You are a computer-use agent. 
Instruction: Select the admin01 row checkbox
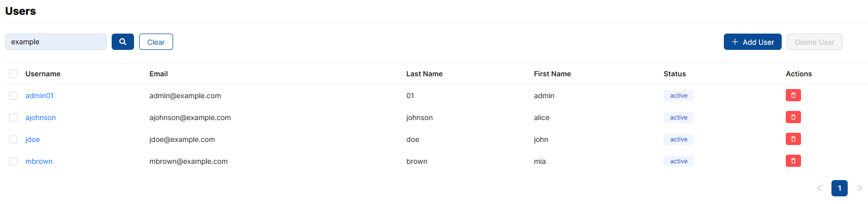click(13, 96)
